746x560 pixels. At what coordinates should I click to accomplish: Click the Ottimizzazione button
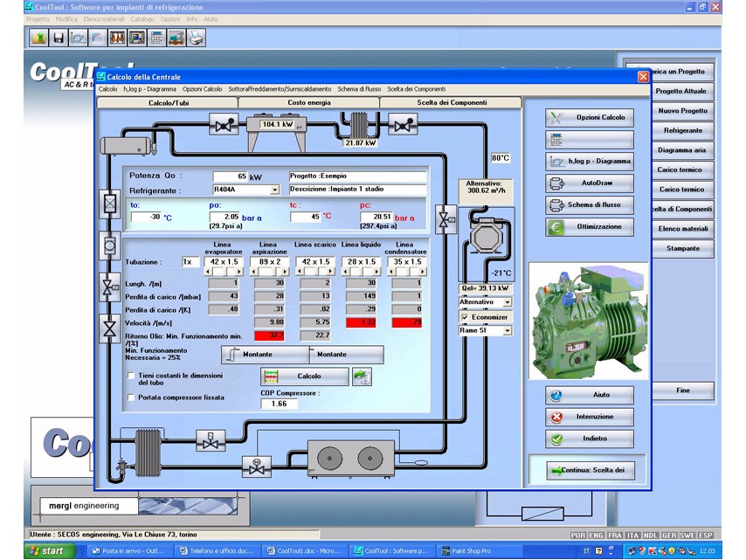[590, 227]
